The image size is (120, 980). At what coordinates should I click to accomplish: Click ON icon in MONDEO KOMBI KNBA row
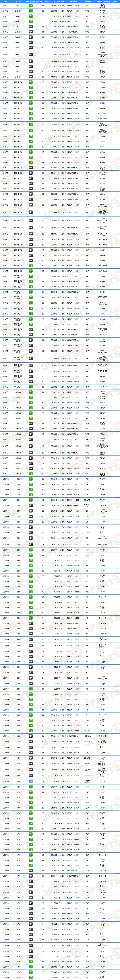pos(31,382)
